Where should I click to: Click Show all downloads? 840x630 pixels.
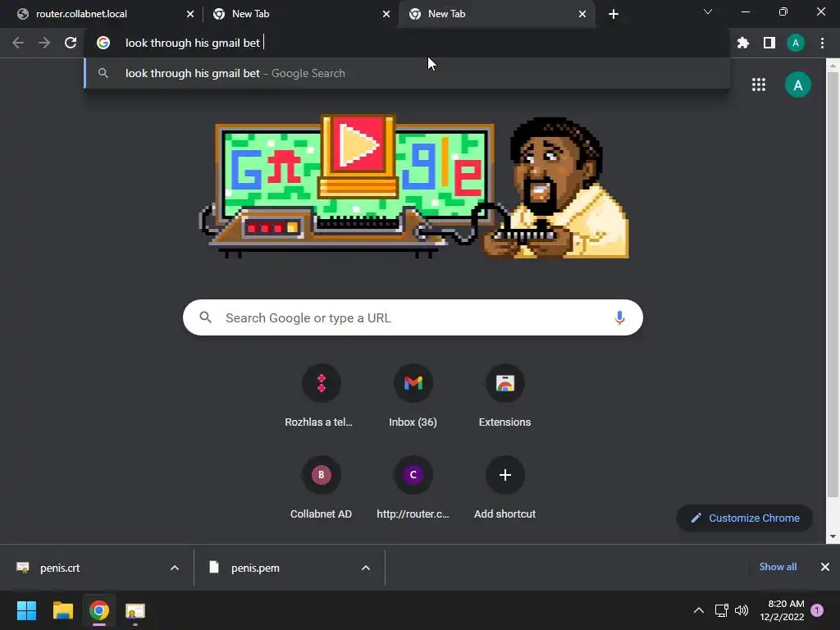(x=778, y=567)
